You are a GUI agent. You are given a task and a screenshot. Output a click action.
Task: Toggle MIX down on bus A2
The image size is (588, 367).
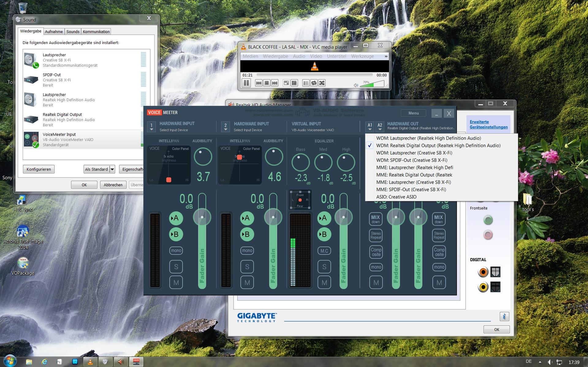click(x=439, y=219)
